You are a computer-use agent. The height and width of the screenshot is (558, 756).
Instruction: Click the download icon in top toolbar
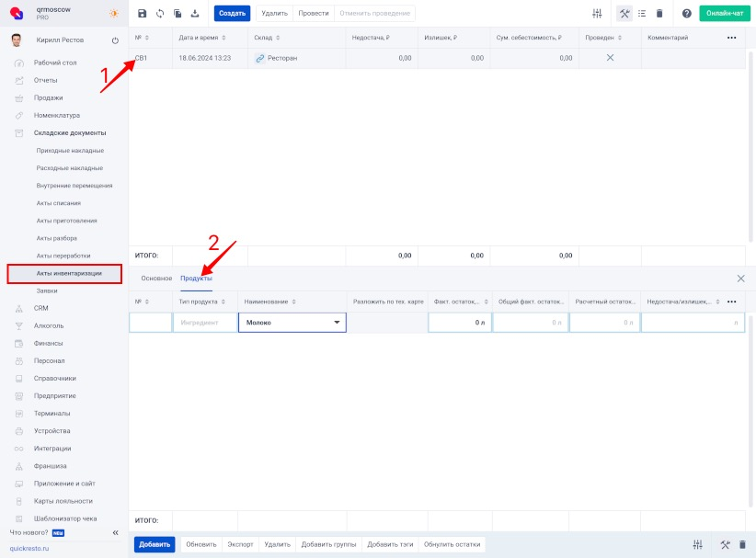[194, 14]
